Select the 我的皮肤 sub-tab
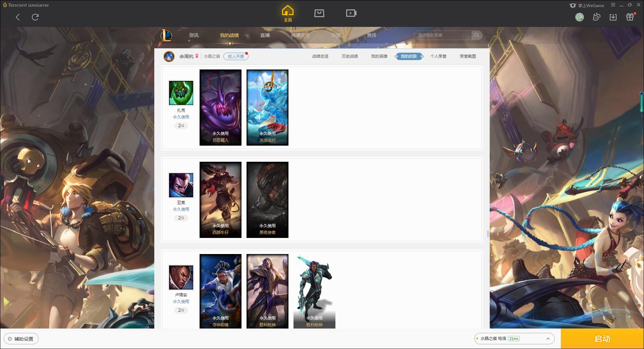The image size is (644, 349). pyautogui.click(x=409, y=56)
